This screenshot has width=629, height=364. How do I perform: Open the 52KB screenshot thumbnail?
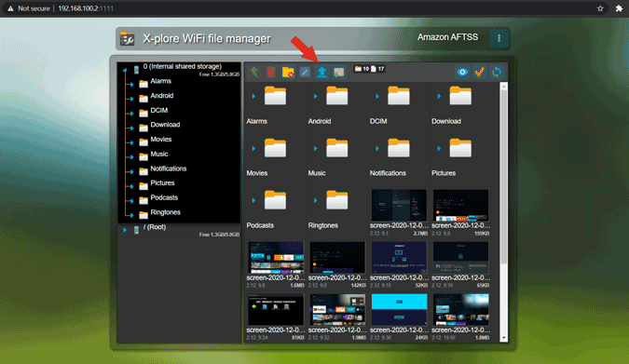[x=399, y=257]
